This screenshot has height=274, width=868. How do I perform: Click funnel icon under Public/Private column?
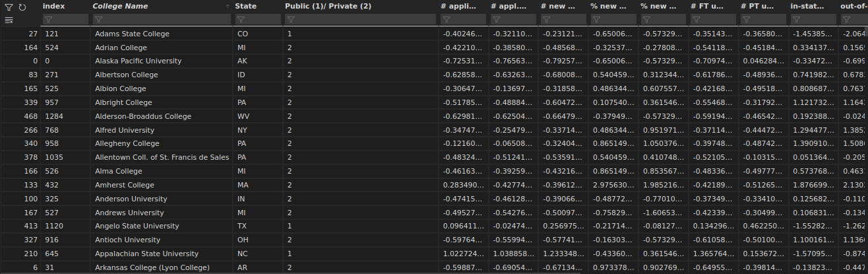291,20
